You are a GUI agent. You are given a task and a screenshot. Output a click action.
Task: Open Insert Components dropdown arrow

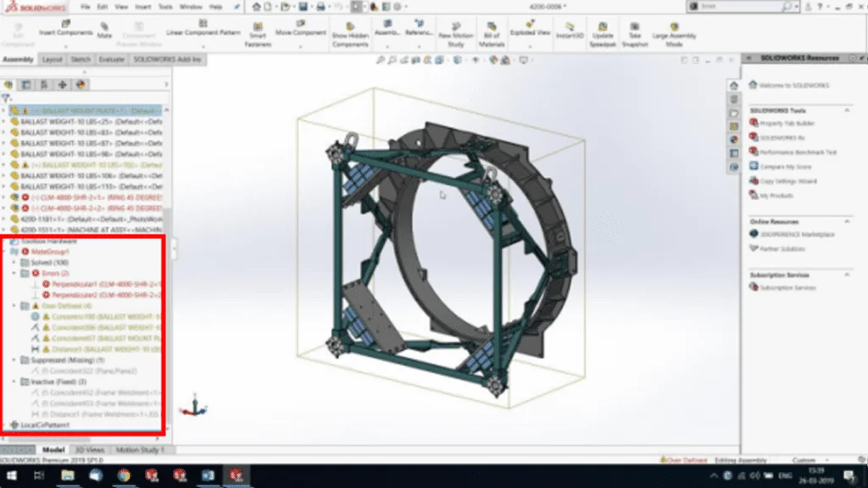coord(65,47)
